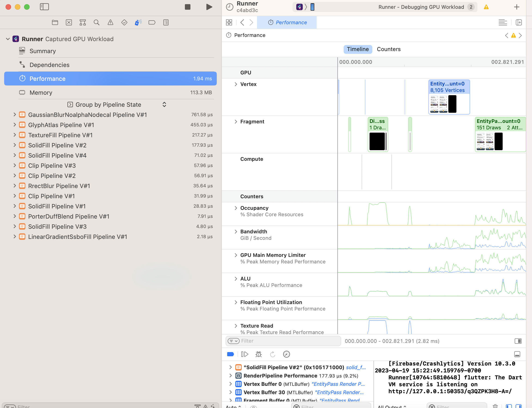Toggle the inspector panel at filter bar

point(518,341)
